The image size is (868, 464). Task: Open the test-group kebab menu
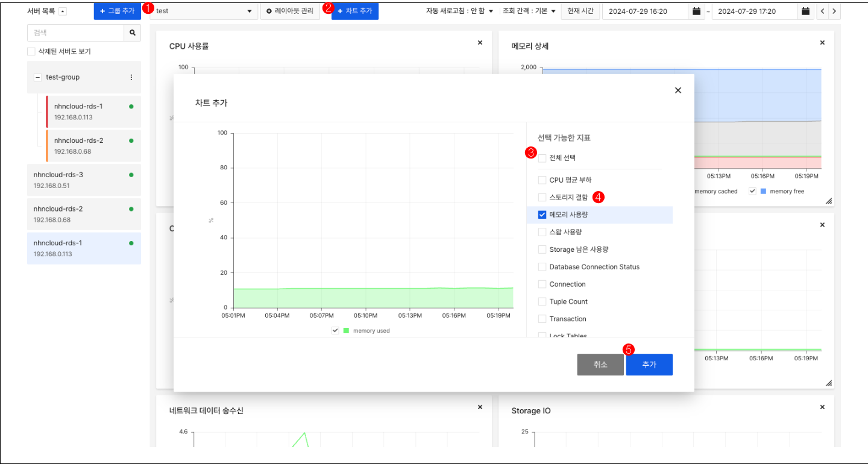tap(131, 77)
